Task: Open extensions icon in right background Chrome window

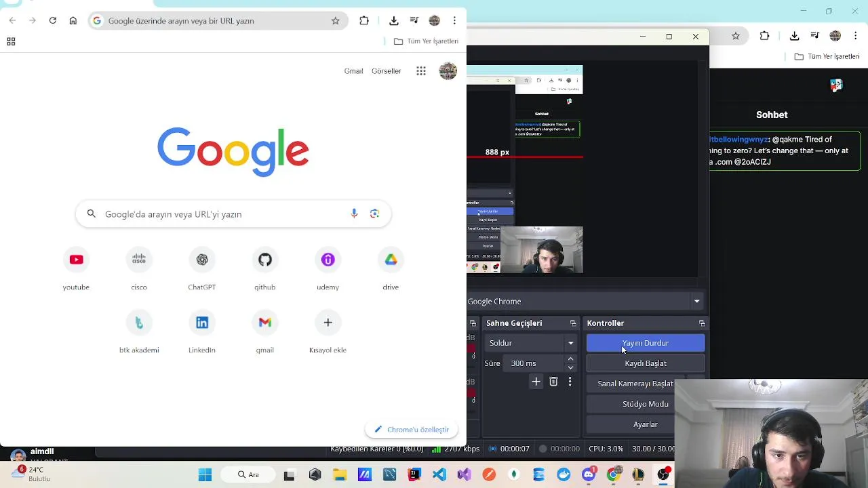Action: tap(765, 35)
